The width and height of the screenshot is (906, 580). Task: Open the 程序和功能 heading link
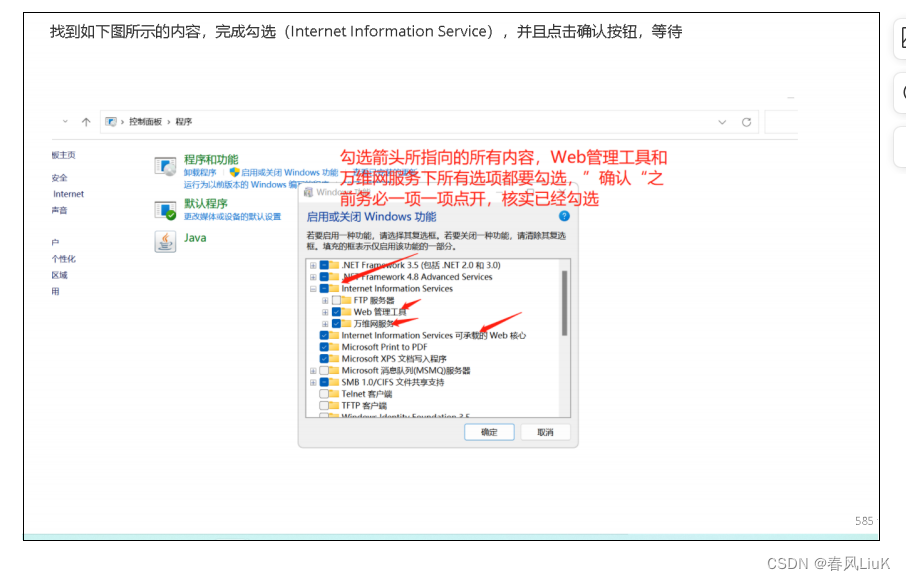tap(211, 159)
